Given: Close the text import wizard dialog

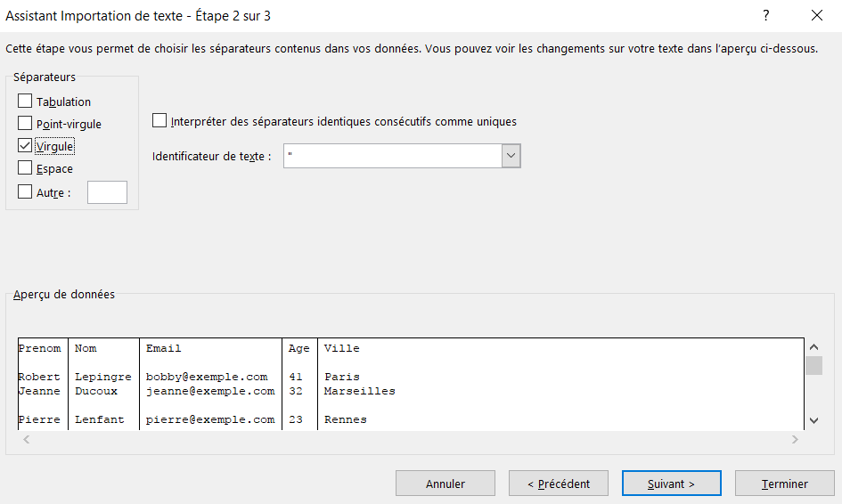Looking at the screenshot, I should tap(817, 15).
